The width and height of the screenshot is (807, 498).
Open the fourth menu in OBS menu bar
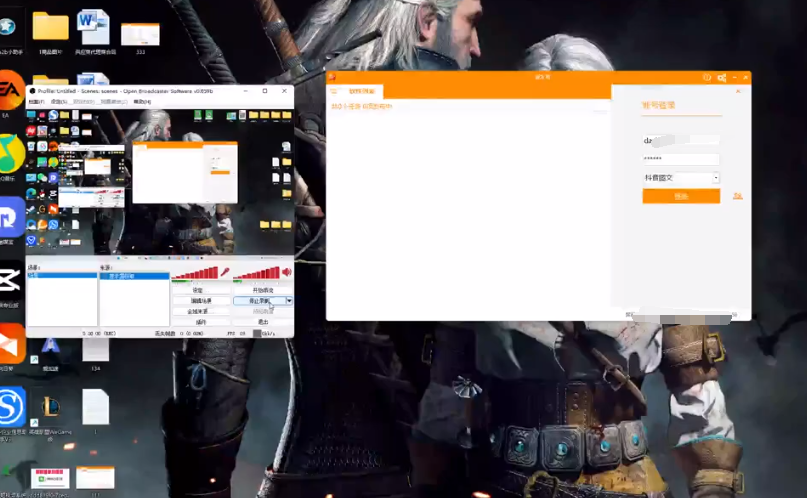tap(114, 102)
